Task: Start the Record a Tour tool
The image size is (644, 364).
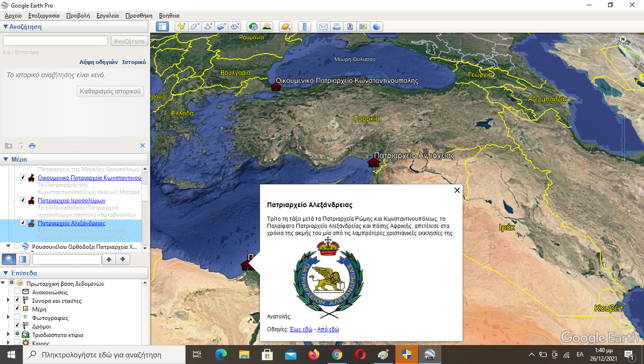Action: coord(235,27)
